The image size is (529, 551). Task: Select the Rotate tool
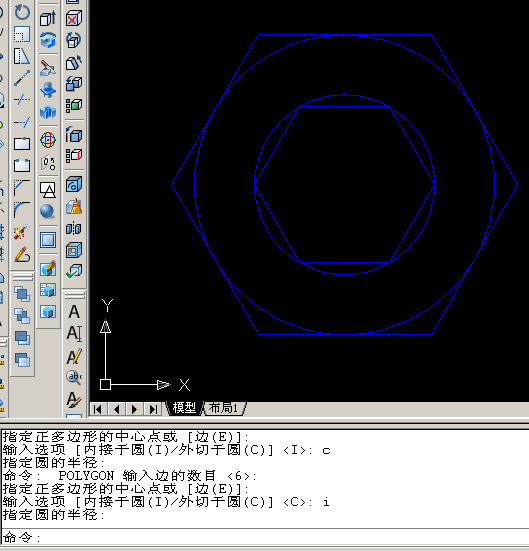pos(22,12)
